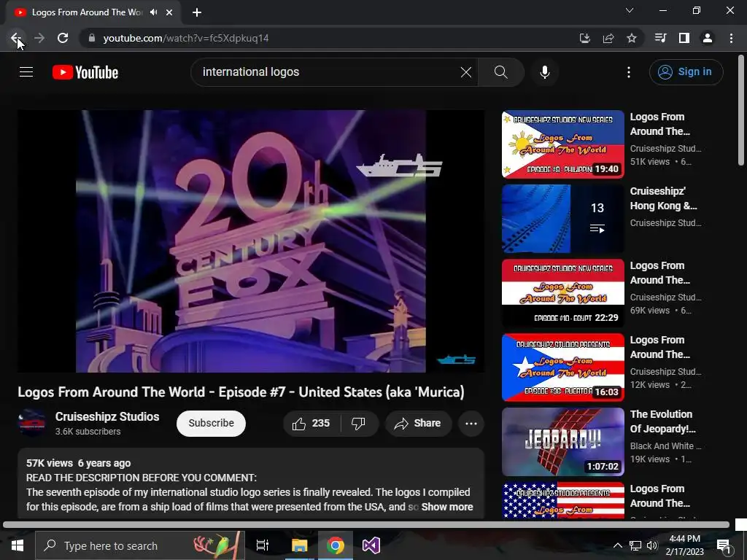Image resolution: width=747 pixels, height=560 pixels.
Task: Open the Windows Start button
Action: pos(18,545)
